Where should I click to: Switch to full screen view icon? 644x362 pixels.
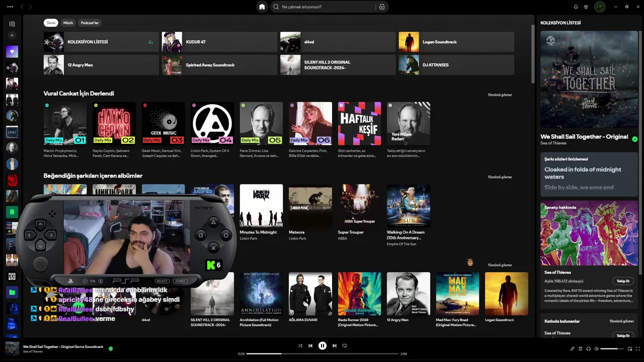tap(638, 348)
